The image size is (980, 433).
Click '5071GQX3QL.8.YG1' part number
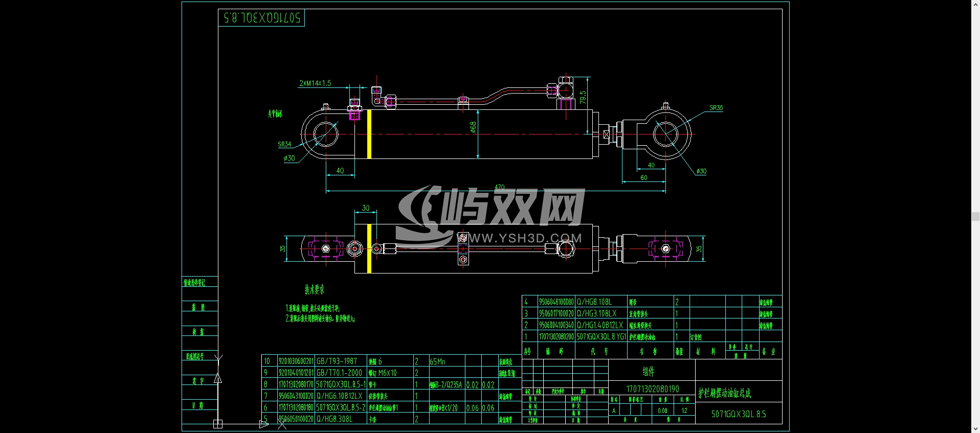[602, 337]
